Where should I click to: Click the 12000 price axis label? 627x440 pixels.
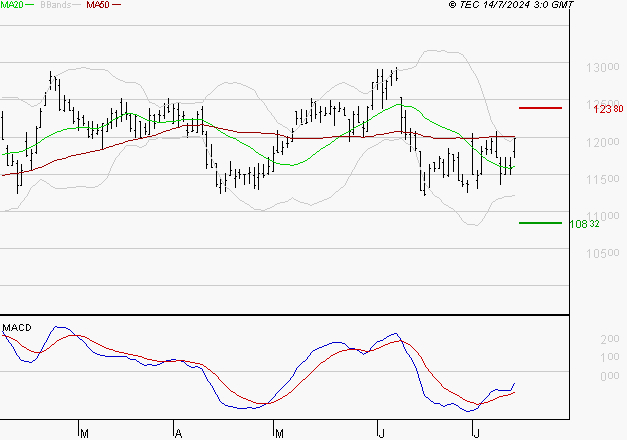pos(603,142)
